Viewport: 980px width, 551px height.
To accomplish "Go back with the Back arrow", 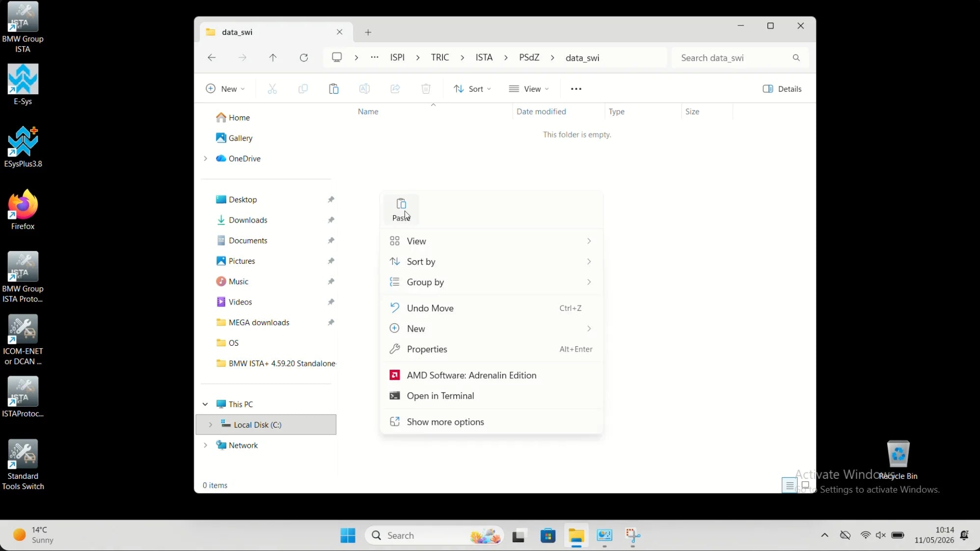I will click(212, 58).
